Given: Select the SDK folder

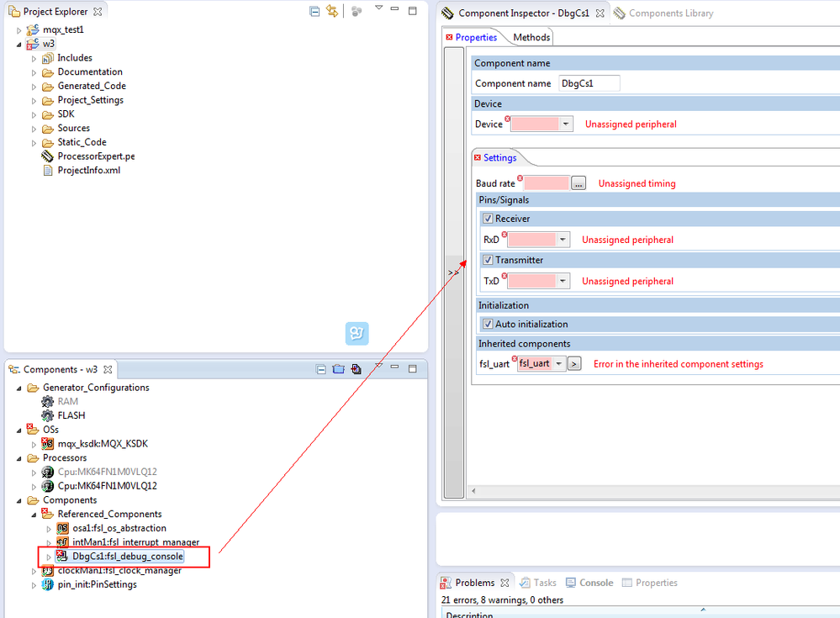Looking at the screenshot, I should pos(66,114).
